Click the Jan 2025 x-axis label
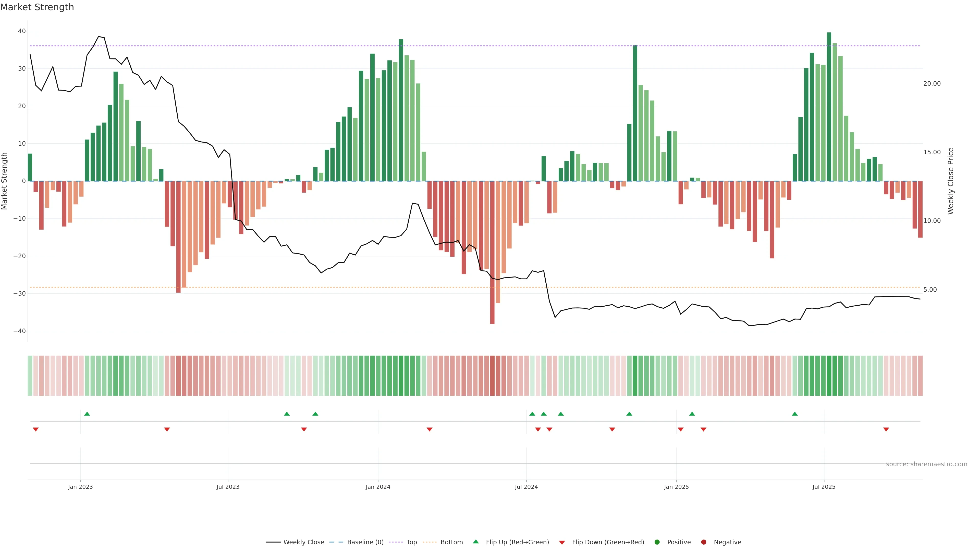The width and height of the screenshot is (980, 551). coord(676,487)
